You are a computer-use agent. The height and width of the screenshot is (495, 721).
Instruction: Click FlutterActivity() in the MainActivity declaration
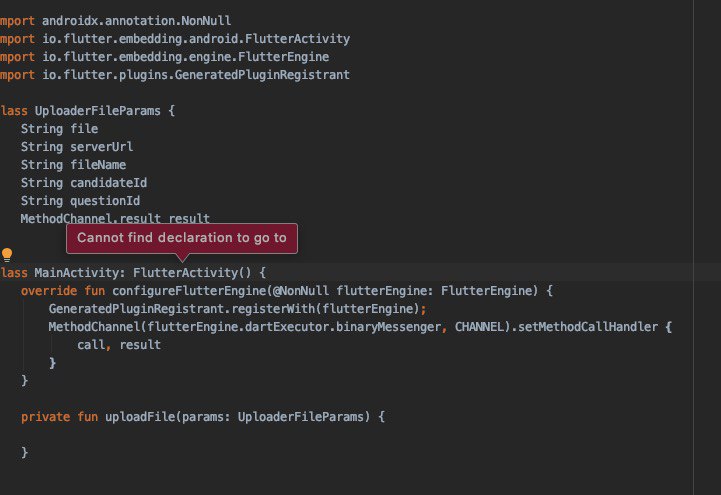[x=192, y=273]
